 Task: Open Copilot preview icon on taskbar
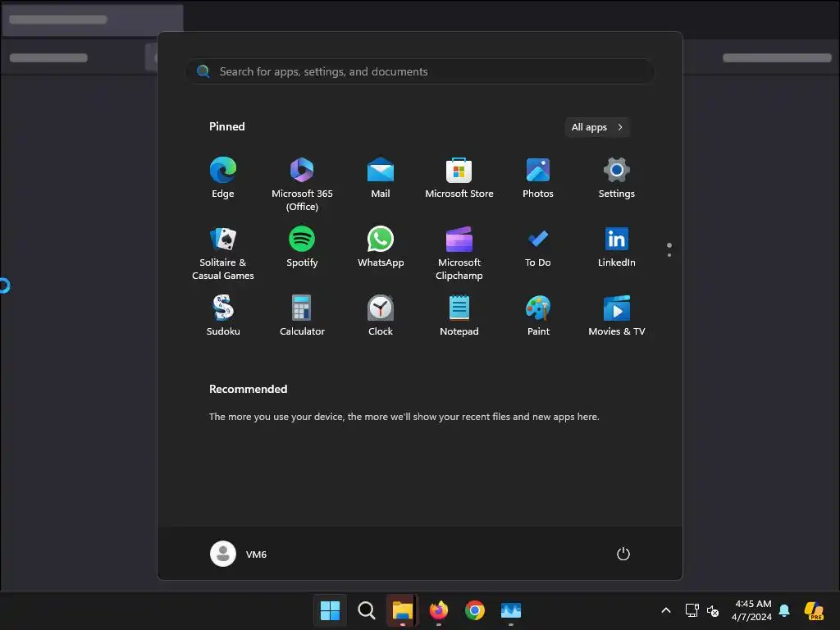tap(814, 610)
